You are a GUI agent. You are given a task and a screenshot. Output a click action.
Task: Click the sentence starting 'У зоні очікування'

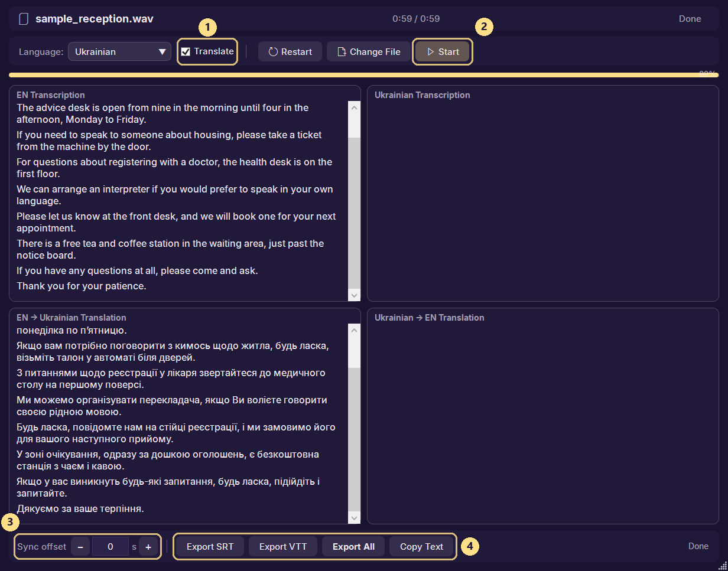[x=168, y=461]
